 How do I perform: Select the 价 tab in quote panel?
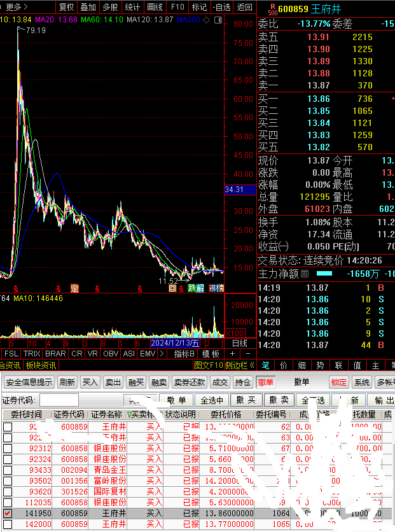284,365
